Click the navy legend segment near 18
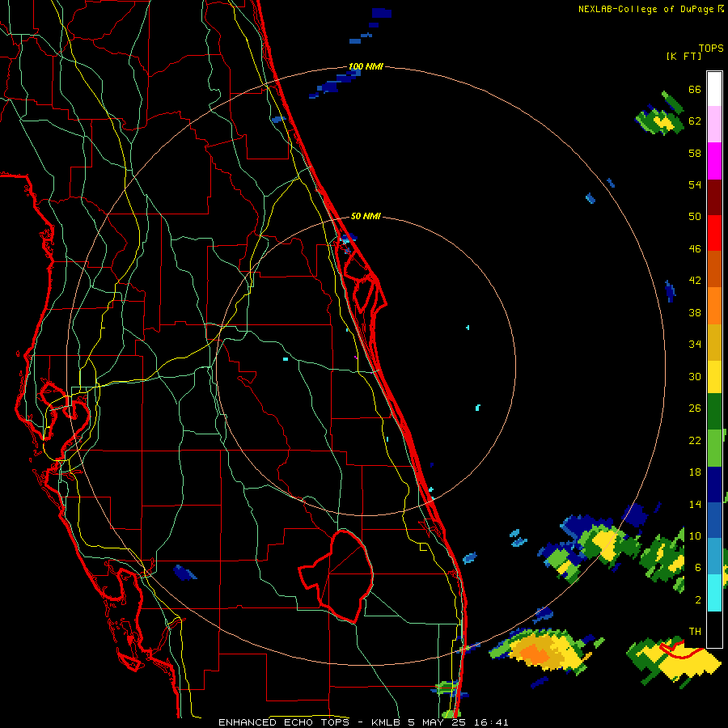The width and height of the screenshot is (728, 728). (714, 485)
